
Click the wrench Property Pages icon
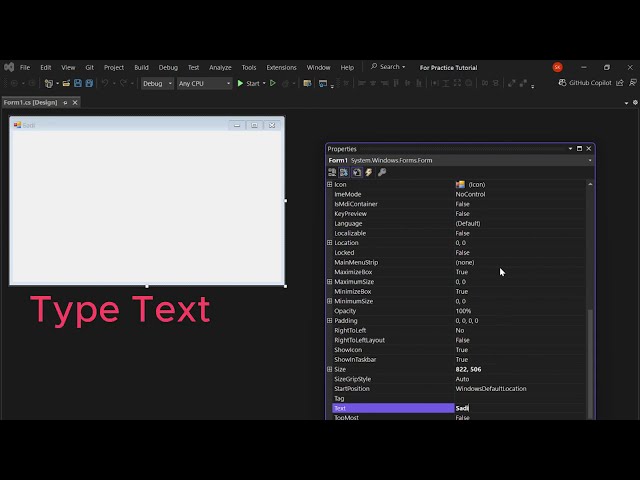pyautogui.click(x=382, y=172)
